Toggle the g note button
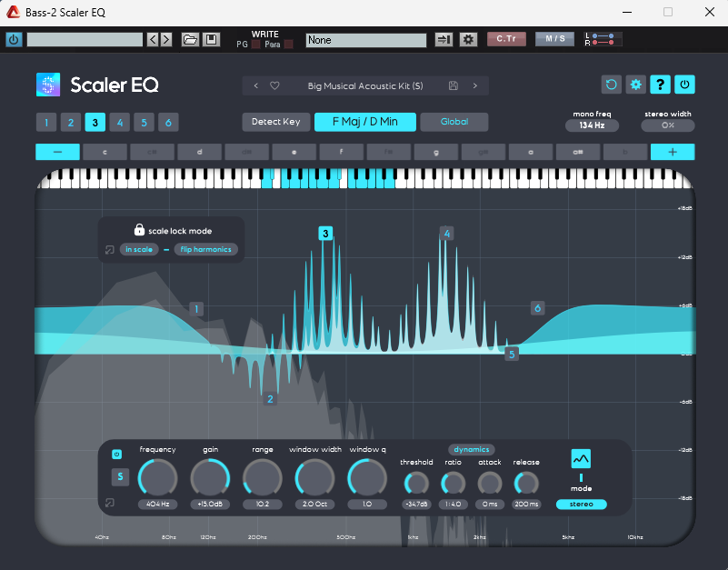 (436, 152)
